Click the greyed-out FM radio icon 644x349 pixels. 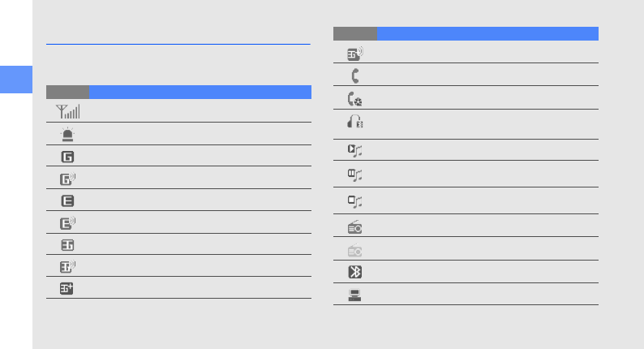(354, 250)
